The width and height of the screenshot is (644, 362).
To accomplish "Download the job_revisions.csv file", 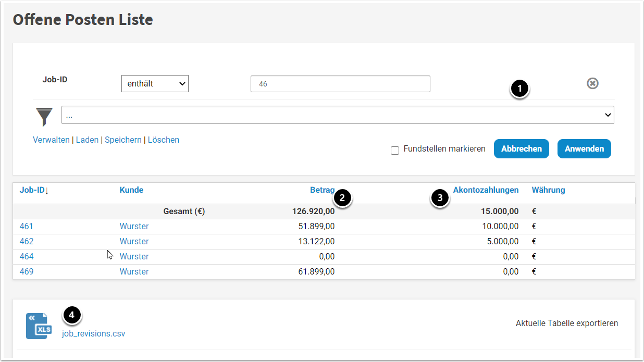I will pyautogui.click(x=94, y=334).
